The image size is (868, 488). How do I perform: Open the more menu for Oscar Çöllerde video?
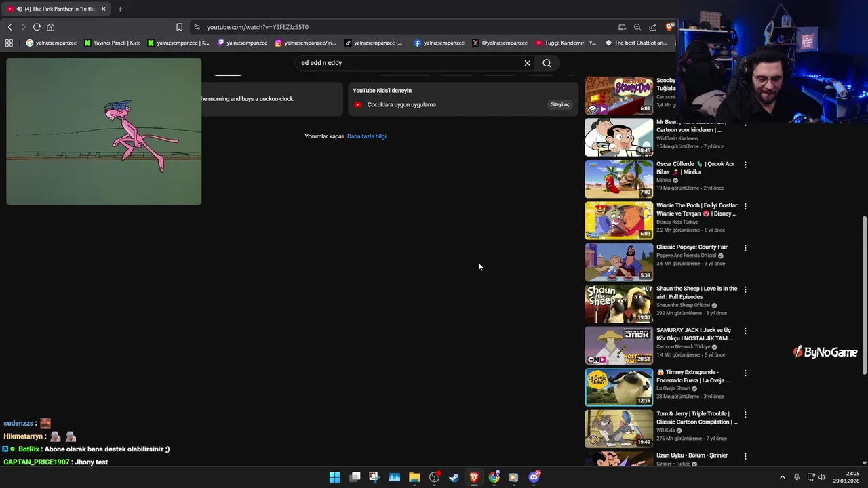click(x=745, y=165)
